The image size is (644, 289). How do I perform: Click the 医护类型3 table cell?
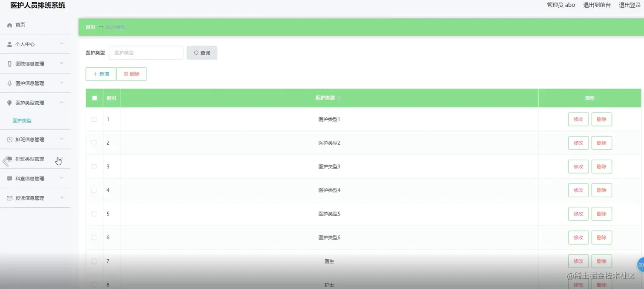coord(329,166)
